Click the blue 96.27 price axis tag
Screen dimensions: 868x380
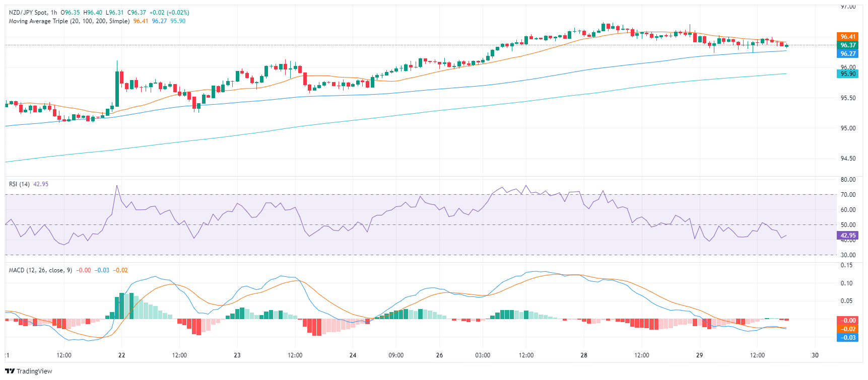(848, 54)
